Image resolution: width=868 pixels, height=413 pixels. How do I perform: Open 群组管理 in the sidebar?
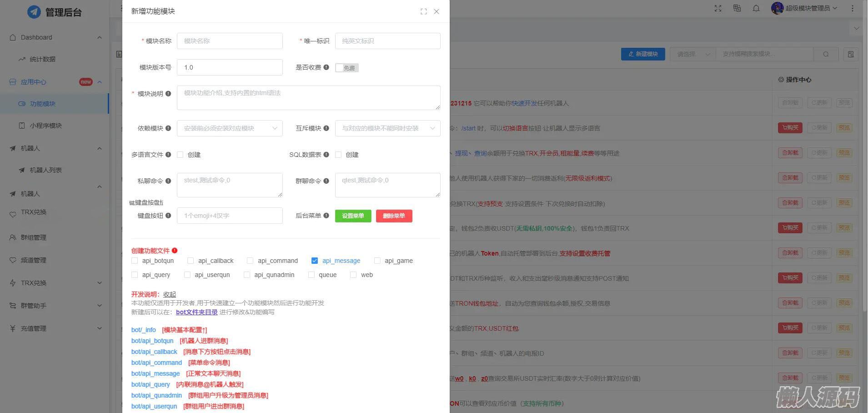click(x=34, y=237)
